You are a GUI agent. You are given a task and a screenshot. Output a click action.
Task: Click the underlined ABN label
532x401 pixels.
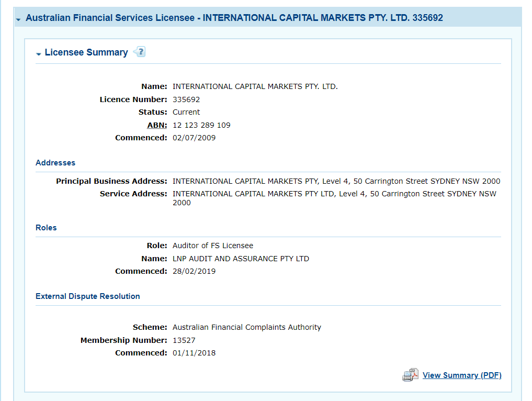click(x=157, y=125)
